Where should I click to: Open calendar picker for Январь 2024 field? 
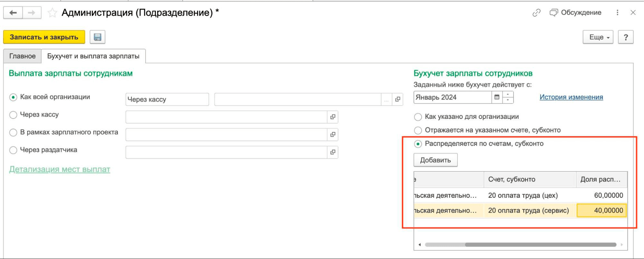[x=497, y=97]
